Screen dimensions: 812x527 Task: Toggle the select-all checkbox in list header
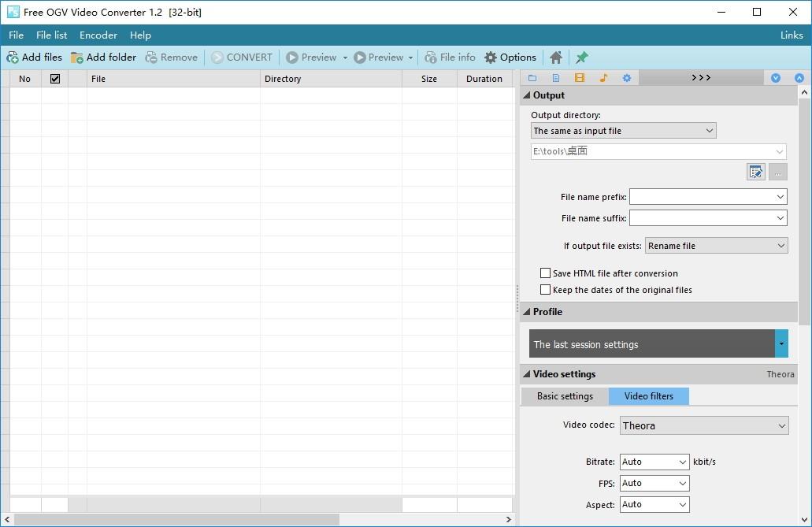coord(55,79)
